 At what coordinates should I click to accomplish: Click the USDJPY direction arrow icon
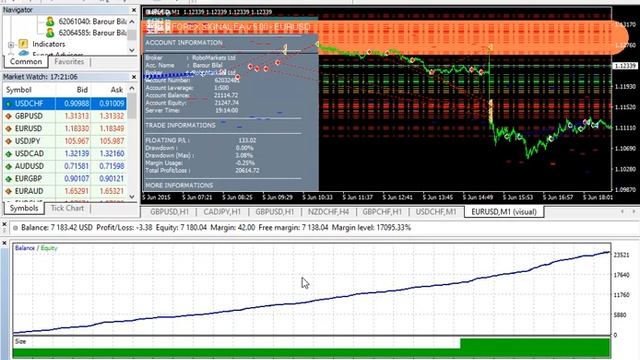coord(8,141)
